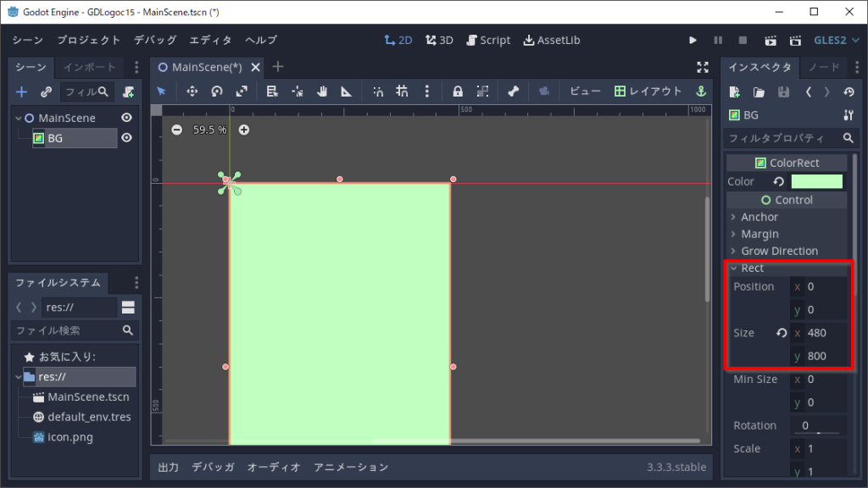Image resolution: width=868 pixels, height=488 pixels.
Task: Open the Color swatch picker for ColorRect
Action: [816, 181]
